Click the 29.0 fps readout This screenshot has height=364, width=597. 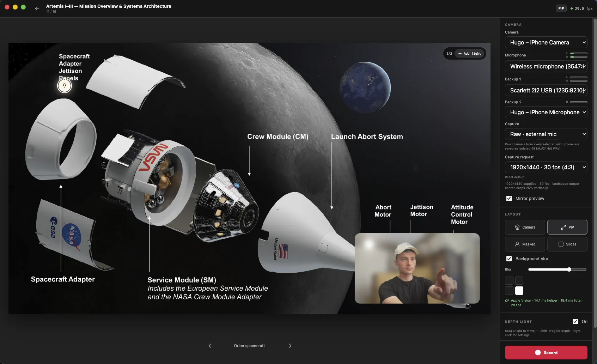tap(584, 8)
